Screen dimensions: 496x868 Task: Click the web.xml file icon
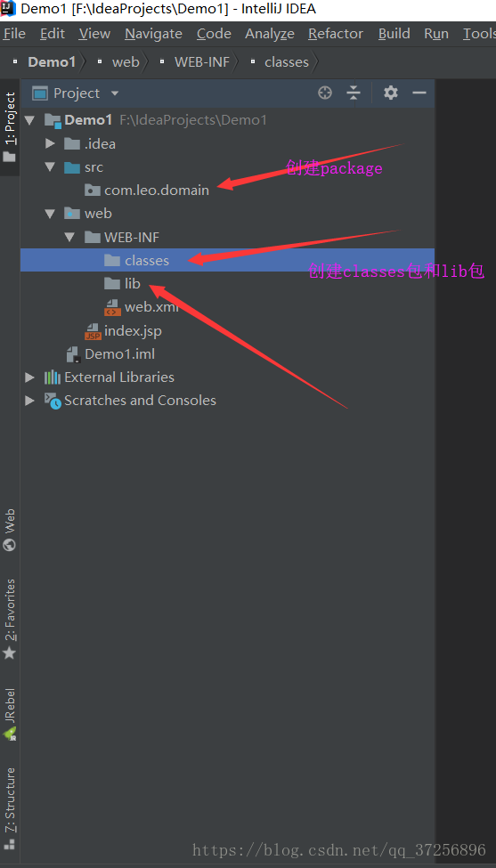[x=112, y=307]
